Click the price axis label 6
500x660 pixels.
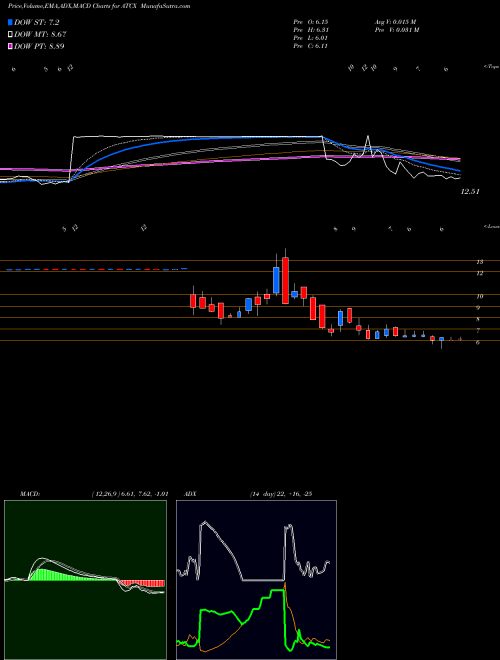click(478, 343)
